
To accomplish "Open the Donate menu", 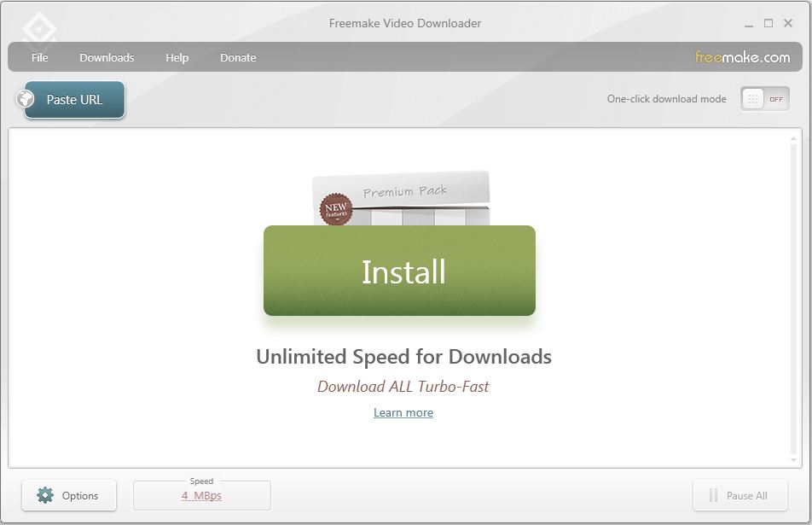I will click(x=238, y=57).
